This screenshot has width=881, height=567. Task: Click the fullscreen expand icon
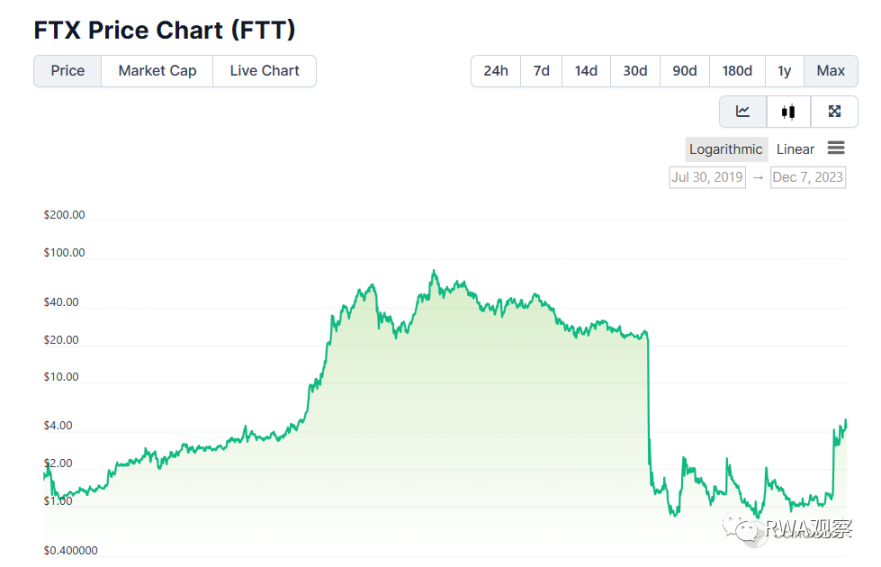(x=834, y=112)
